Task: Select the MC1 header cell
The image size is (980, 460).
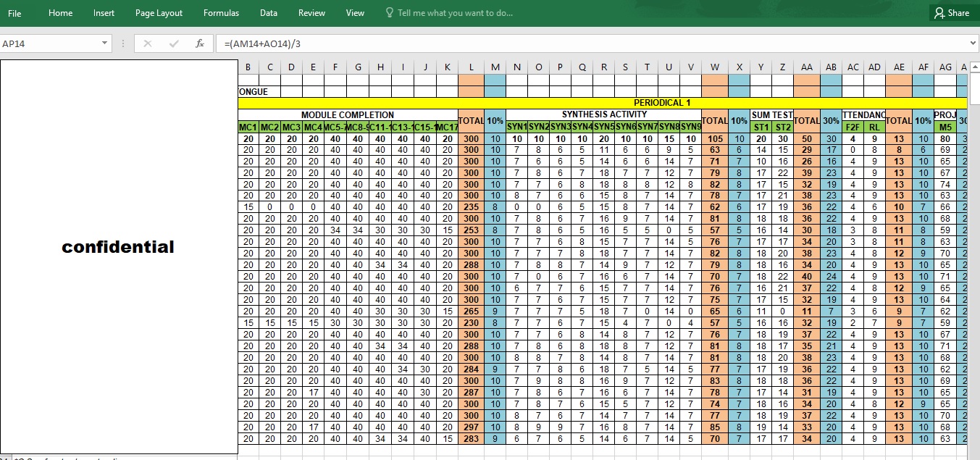Action: [x=248, y=127]
